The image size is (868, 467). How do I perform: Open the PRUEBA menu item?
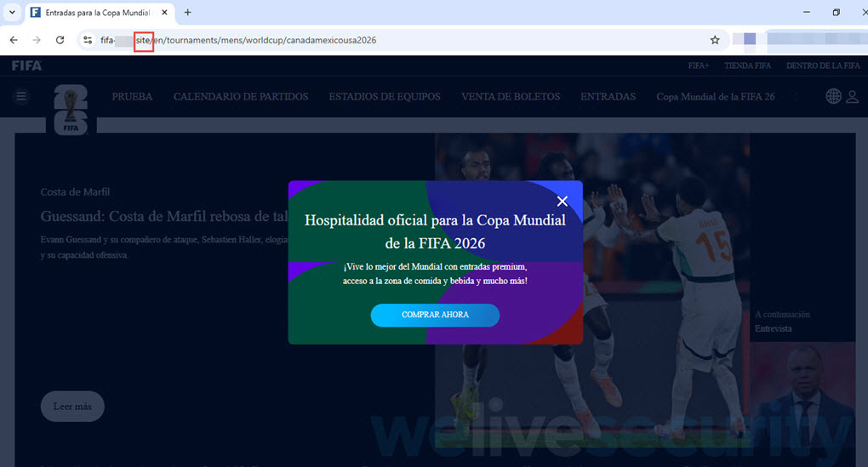click(132, 97)
